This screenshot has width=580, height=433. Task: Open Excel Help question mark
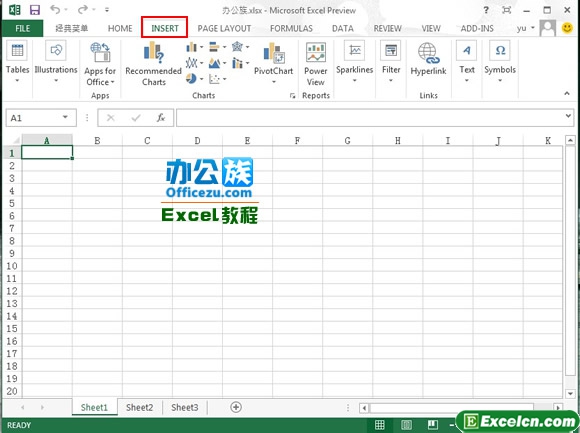[x=486, y=10]
